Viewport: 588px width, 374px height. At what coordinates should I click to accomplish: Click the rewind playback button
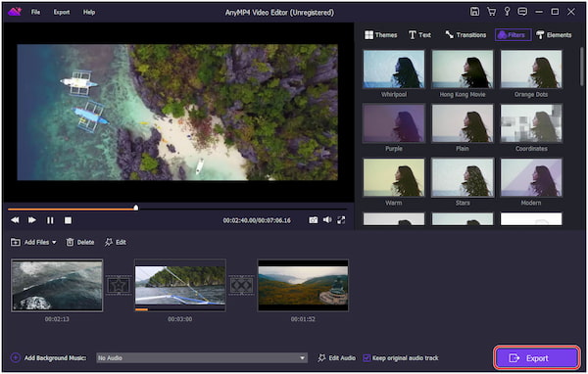[15, 220]
